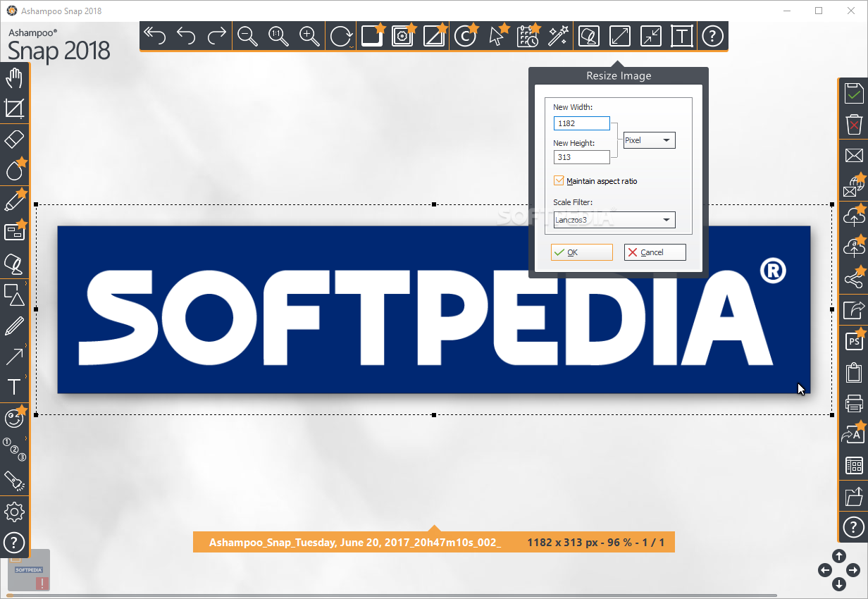Click the orange triangle above filename bar
This screenshot has width=868, height=599.
tap(434, 529)
